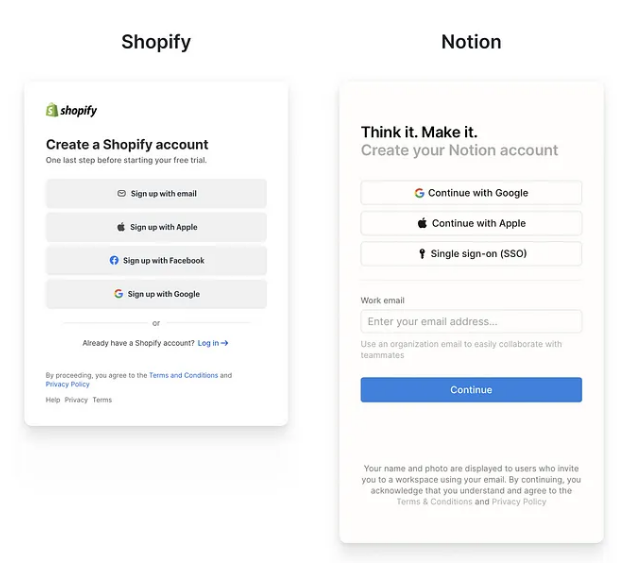Focus the work email address field
623x563 pixels.
tap(471, 321)
